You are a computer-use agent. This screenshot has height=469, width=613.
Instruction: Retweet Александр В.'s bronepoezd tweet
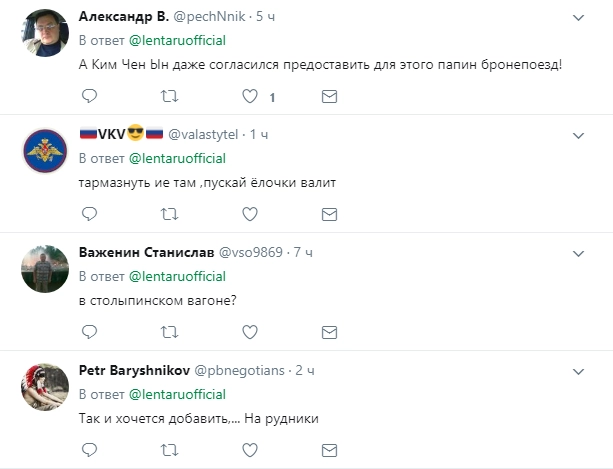tap(170, 96)
